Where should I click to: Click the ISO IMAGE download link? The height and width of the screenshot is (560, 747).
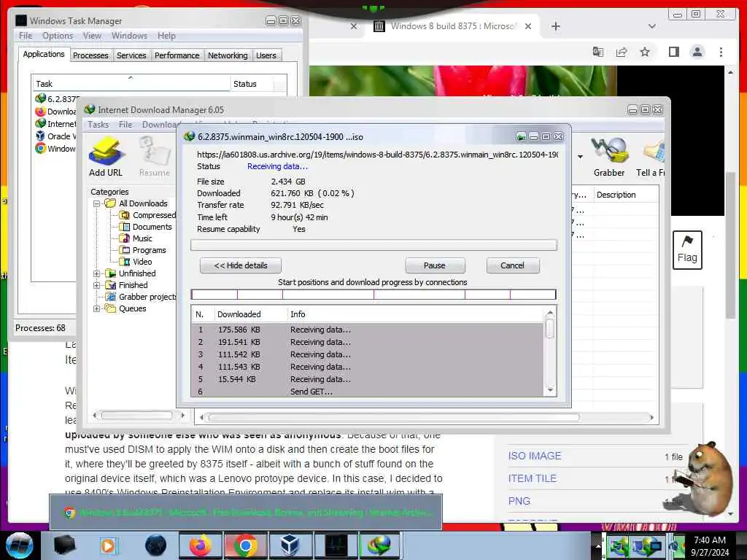point(535,456)
